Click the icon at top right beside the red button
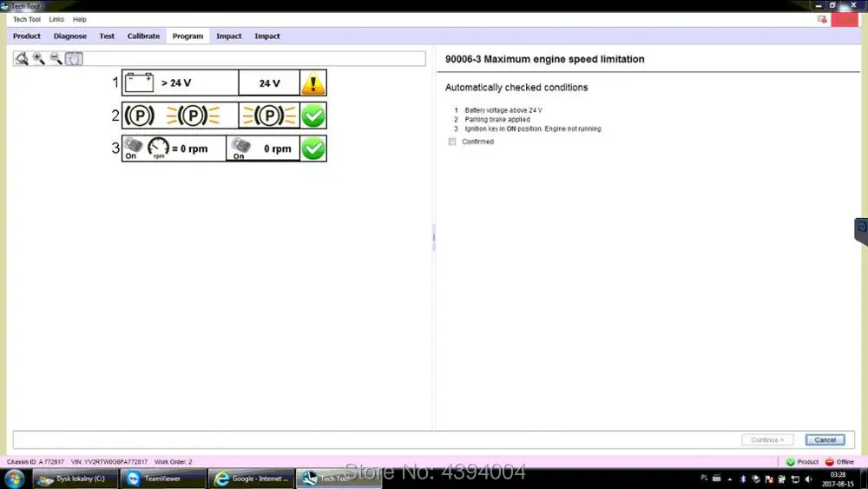868x489 pixels. tap(822, 19)
